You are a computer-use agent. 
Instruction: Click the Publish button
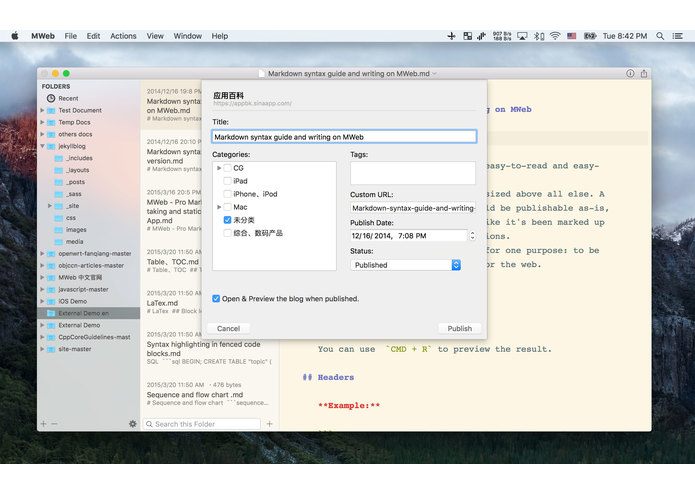[460, 328]
